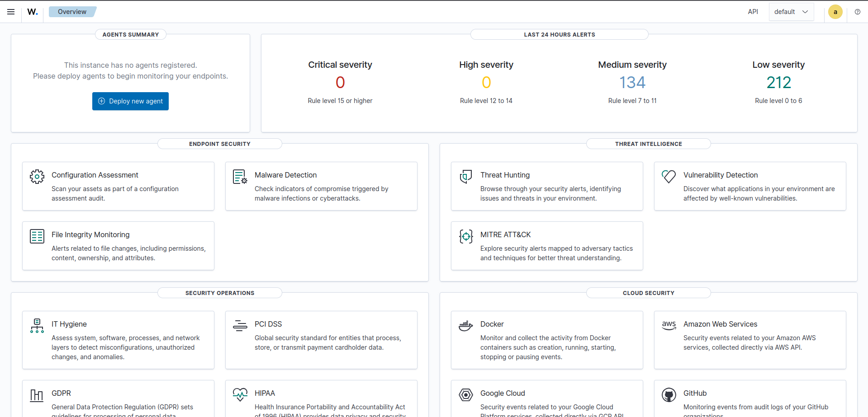This screenshot has width=868, height=417.
Task: Click the Configuration Assessment gear icon
Action: click(37, 177)
